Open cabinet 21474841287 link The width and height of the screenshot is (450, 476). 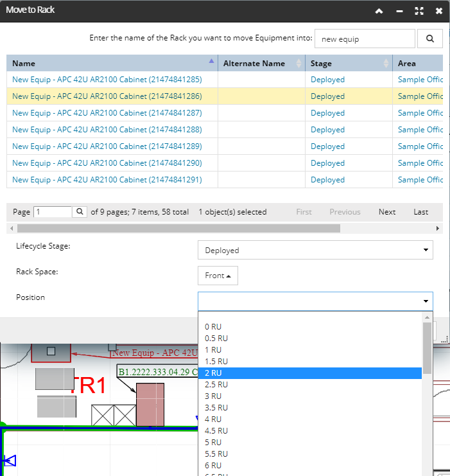(x=107, y=113)
